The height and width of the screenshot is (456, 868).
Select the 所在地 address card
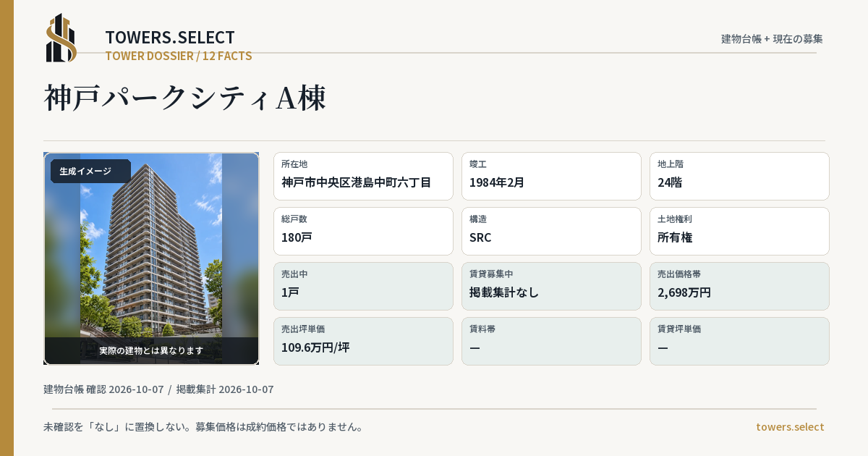363,176
